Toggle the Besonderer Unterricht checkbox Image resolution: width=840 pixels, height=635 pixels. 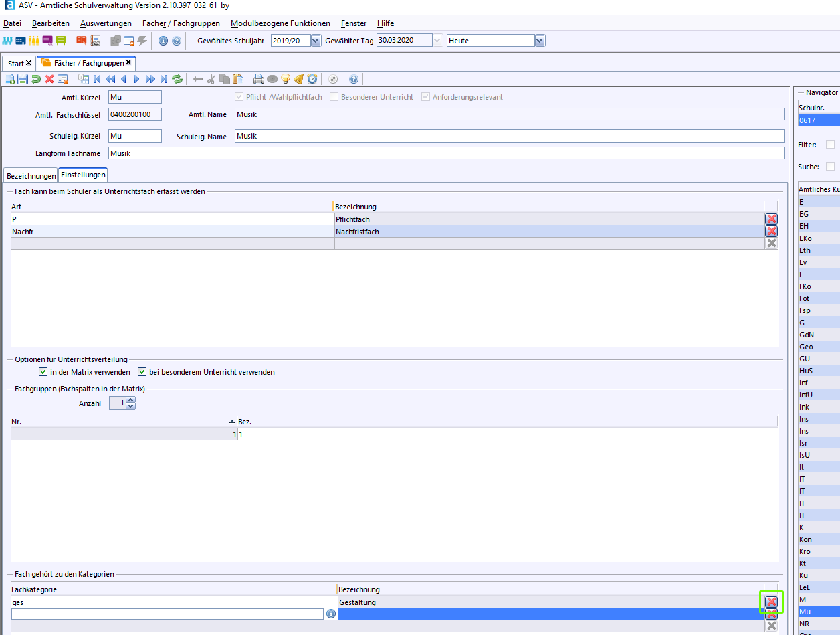334,97
